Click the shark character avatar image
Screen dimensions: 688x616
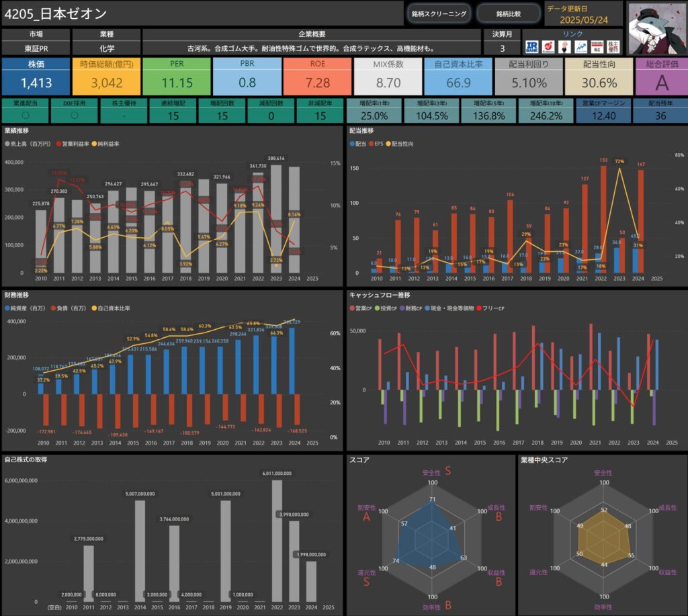coord(657,28)
